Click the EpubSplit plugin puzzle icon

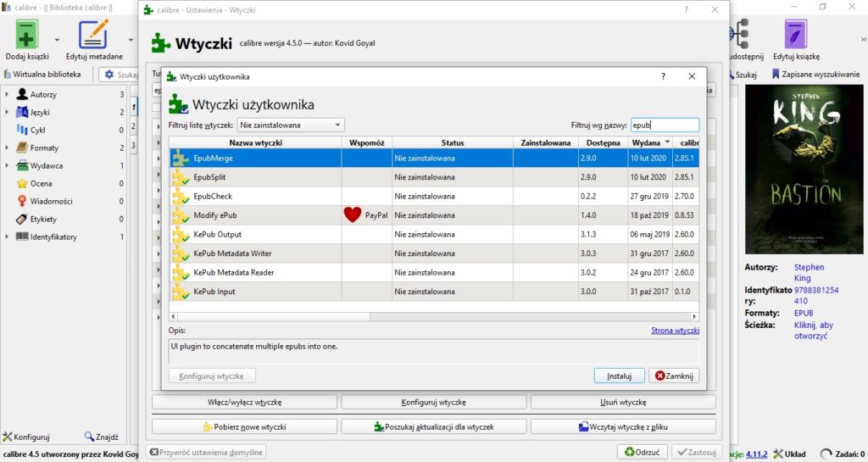tap(181, 177)
